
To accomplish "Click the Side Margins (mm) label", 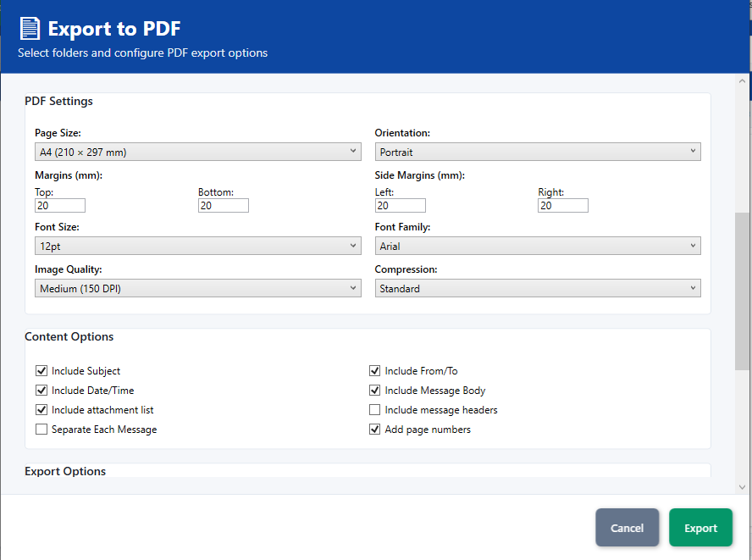I will (420, 175).
